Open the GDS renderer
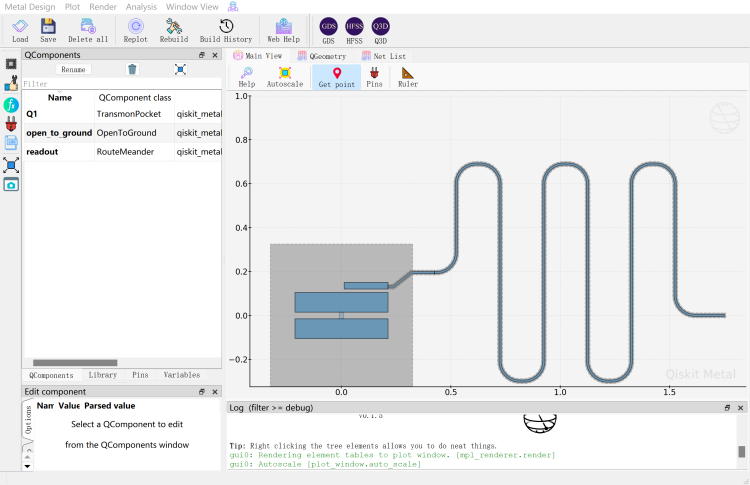The height and width of the screenshot is (485, 750). coord(328,27)
